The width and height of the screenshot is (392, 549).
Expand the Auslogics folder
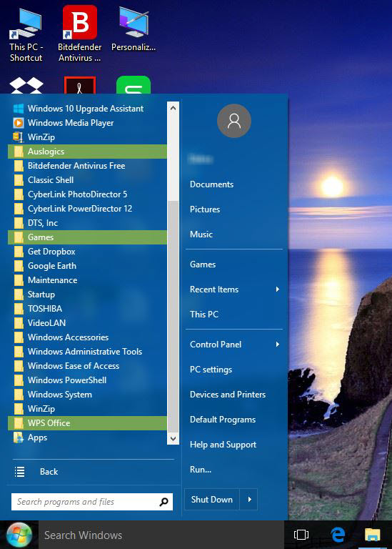click(x=87, y=152)
